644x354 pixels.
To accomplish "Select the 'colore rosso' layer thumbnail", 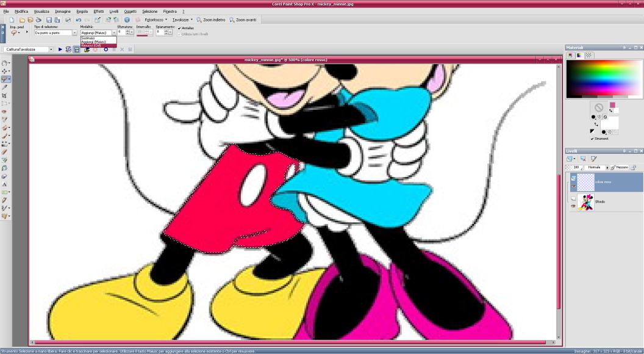I will (x=585, y=182).
